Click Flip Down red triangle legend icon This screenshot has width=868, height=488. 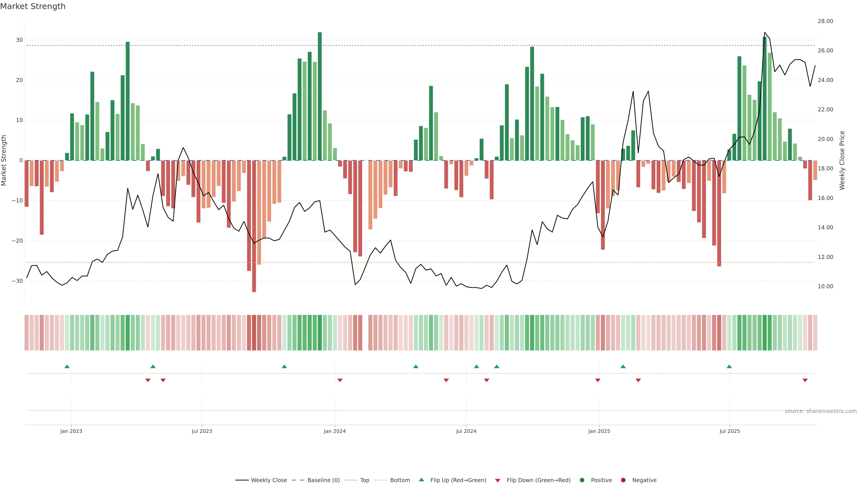coord(498,480)
